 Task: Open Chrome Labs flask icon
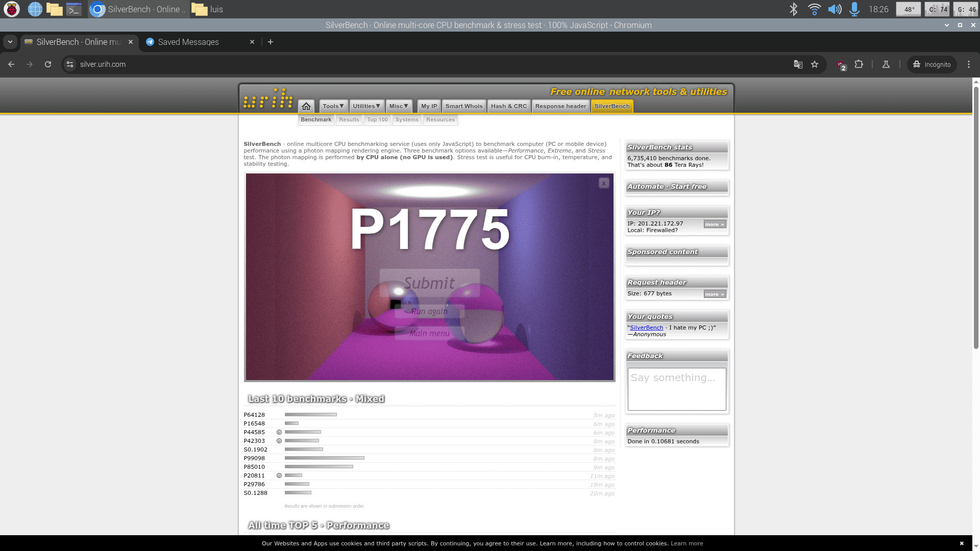click(x=886, y=64)
